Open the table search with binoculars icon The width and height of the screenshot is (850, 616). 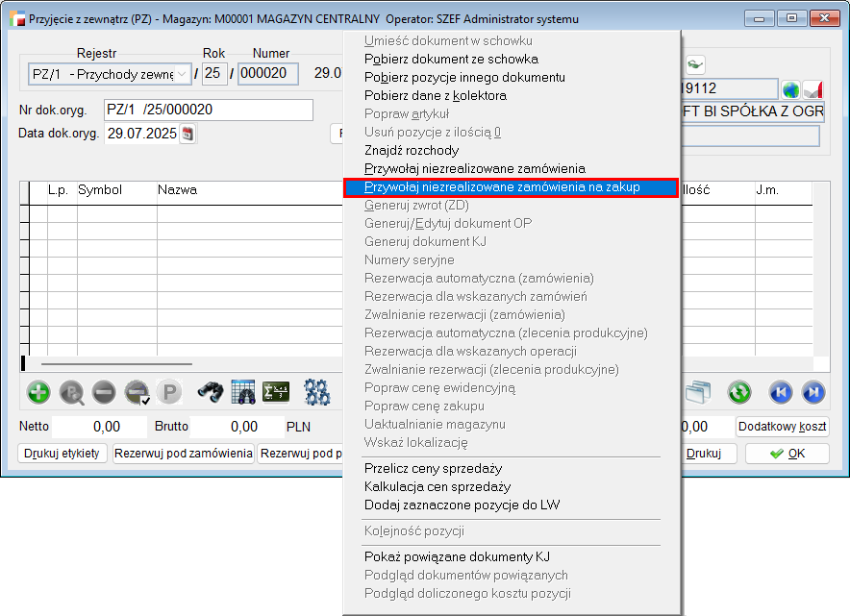coord(244,392)
